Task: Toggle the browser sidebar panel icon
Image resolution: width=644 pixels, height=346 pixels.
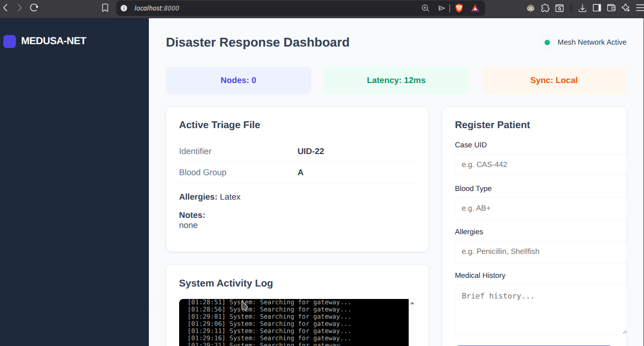Action: tap(597, 8)
